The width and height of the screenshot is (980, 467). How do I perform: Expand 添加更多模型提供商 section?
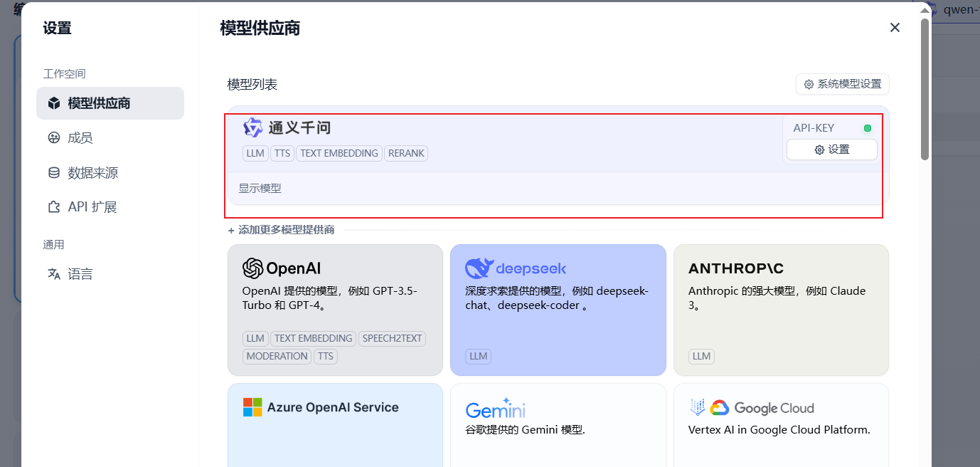click(281, 230)
